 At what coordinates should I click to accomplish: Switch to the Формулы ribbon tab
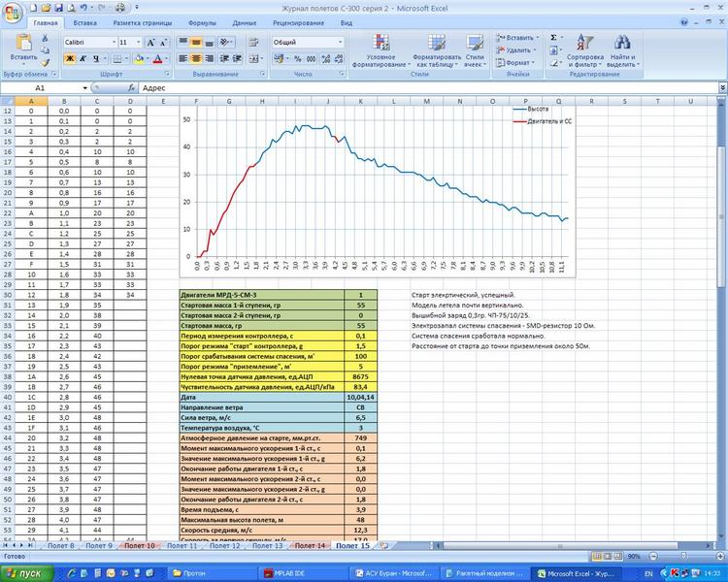(x=201, y=21)
